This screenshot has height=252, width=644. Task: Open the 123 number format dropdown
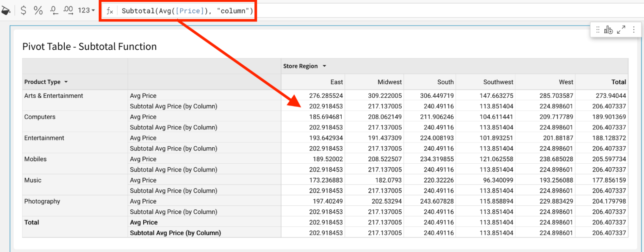coord(86,11)
